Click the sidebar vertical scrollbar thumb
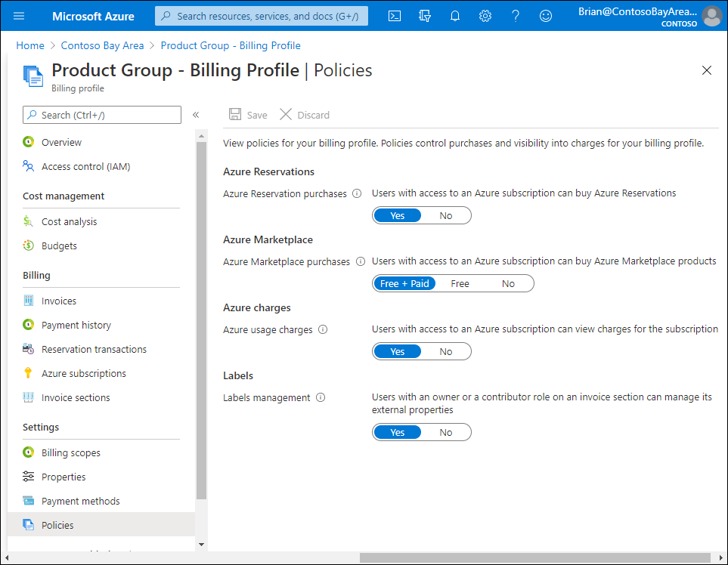Screen dimensions: 728x565 201,320
